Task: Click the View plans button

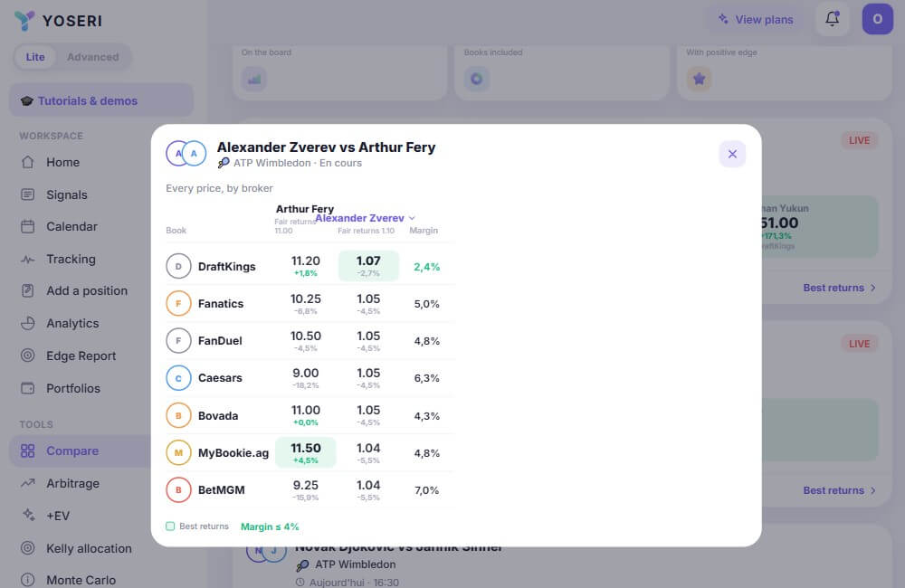Action: point(756,20)
